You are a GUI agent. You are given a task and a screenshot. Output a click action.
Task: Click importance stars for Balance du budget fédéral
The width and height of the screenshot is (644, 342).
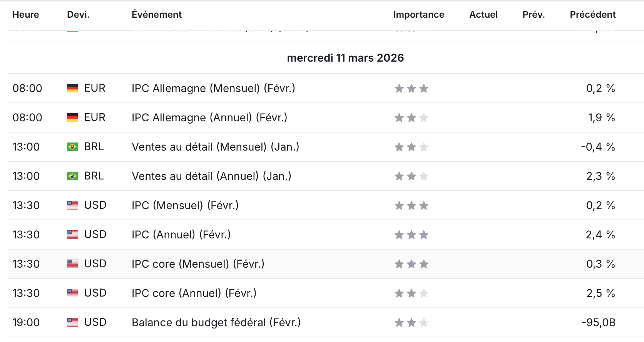coord(411,323)
